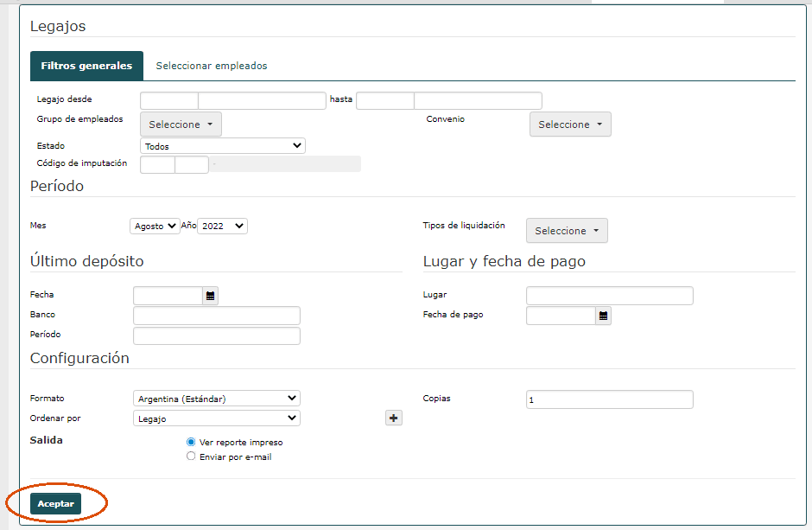The image size is (812, 530).
Task: Open calendar picker for Último depósito Fecha
Action: pos(210,296)
